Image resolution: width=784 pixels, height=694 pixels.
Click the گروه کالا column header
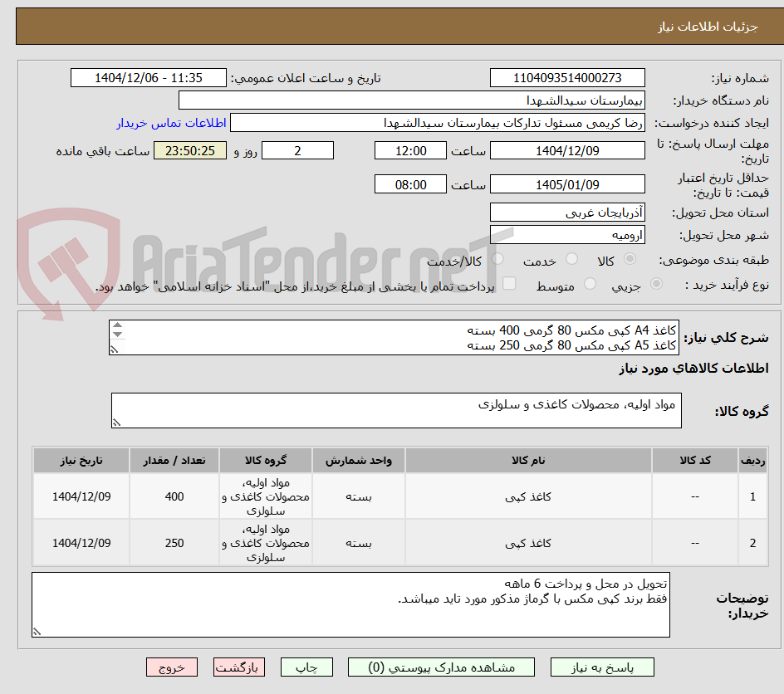(266, 460)
